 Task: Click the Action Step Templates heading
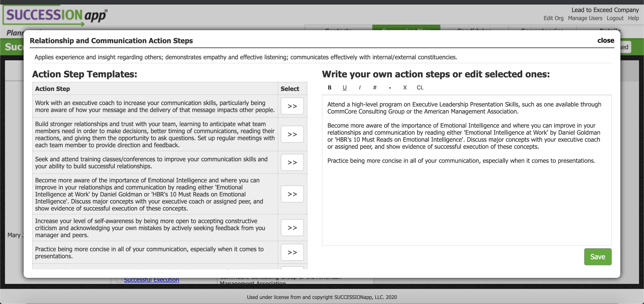point(84,74)
